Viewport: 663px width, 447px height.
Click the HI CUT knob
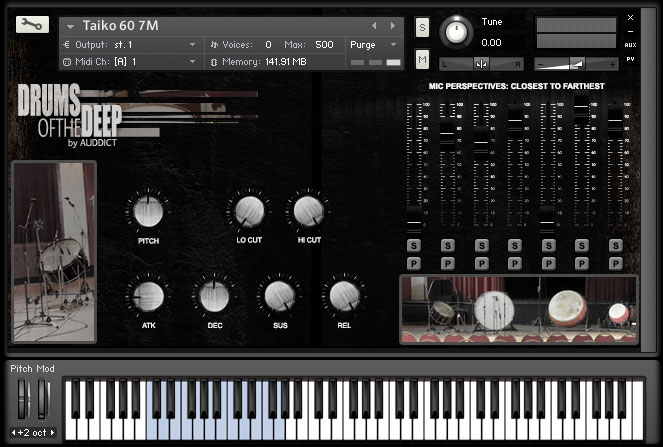[307, 211]
